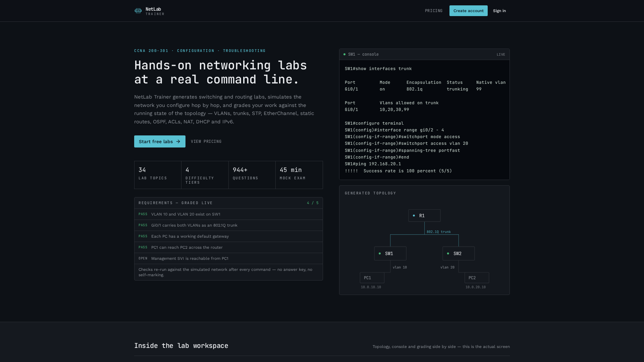Click the 34 Lab Topics stat card

[158, 175]
